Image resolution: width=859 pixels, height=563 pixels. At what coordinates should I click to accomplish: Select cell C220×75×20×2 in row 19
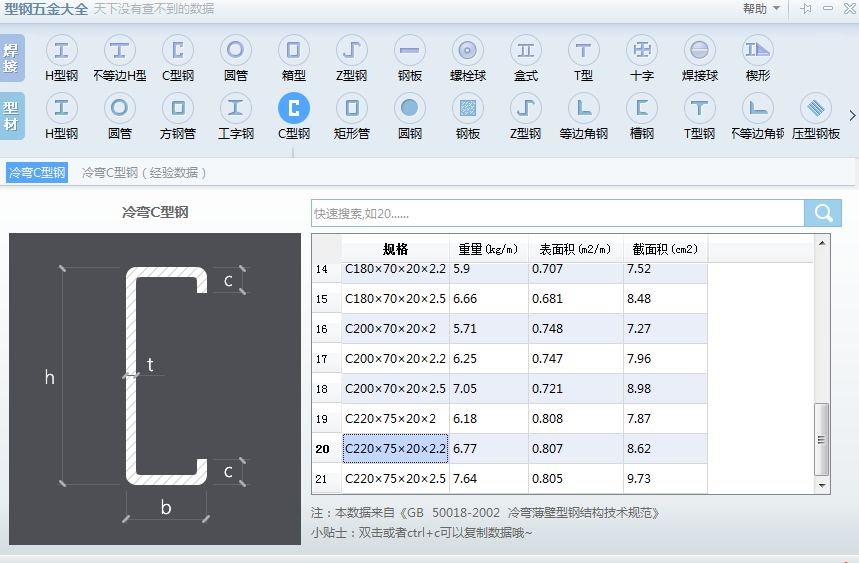(x=396, y=419)
